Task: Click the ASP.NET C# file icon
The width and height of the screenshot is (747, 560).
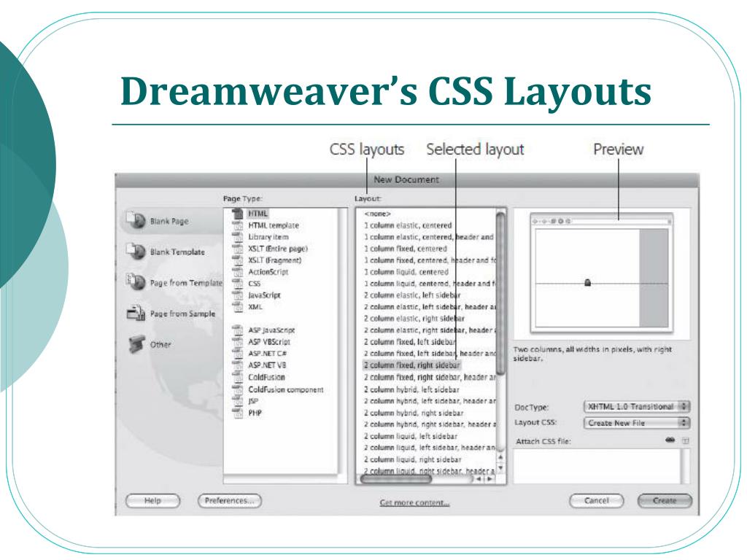Action: point(237,354)
